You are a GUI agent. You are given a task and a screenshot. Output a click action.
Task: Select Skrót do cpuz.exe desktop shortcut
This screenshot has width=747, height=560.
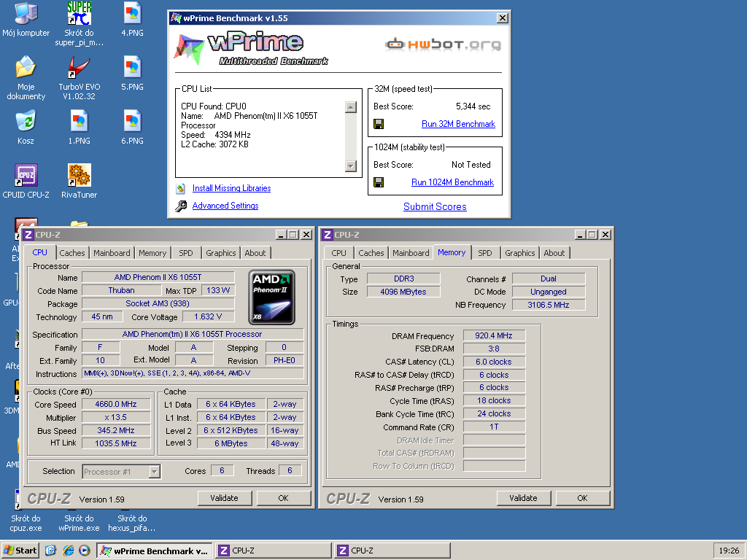click(26, 523)
